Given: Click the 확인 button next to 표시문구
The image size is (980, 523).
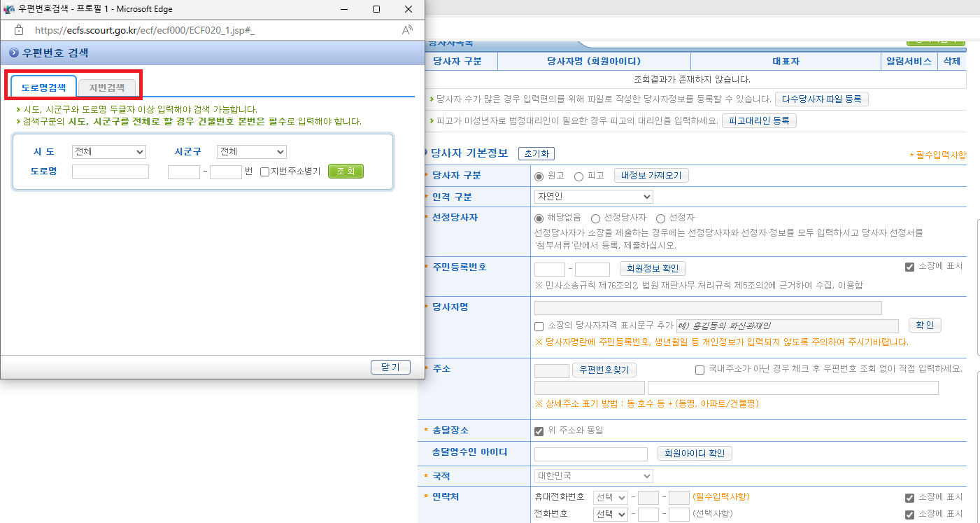Looking at the screenshot, I should point(925,326).
